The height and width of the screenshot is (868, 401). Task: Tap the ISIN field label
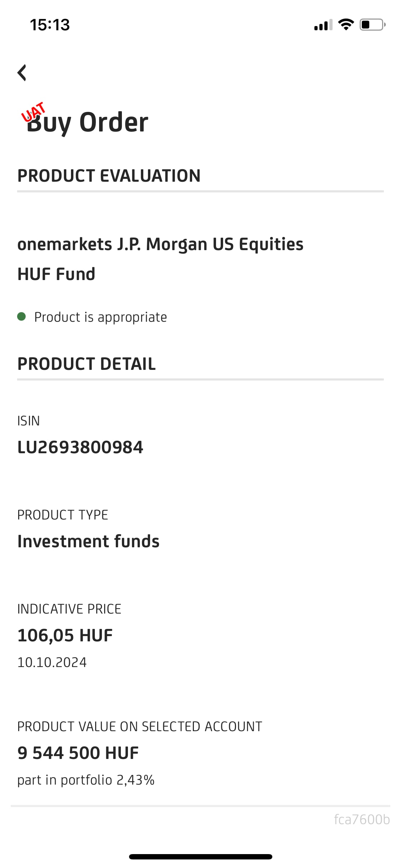coord(29,421)
